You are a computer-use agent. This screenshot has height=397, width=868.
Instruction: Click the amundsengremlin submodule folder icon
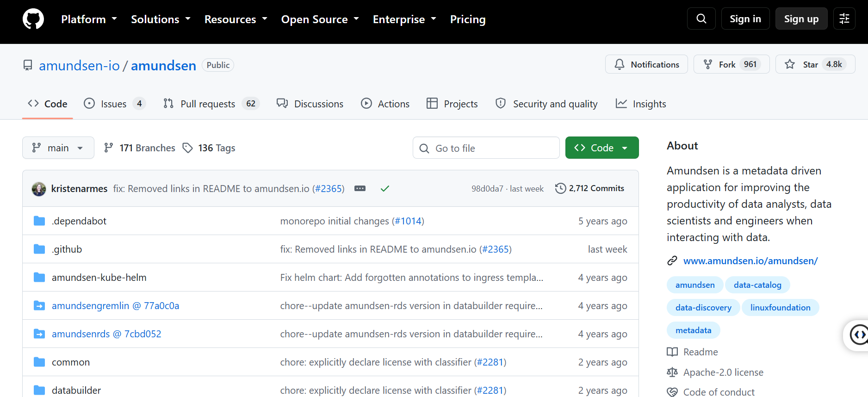39,306
